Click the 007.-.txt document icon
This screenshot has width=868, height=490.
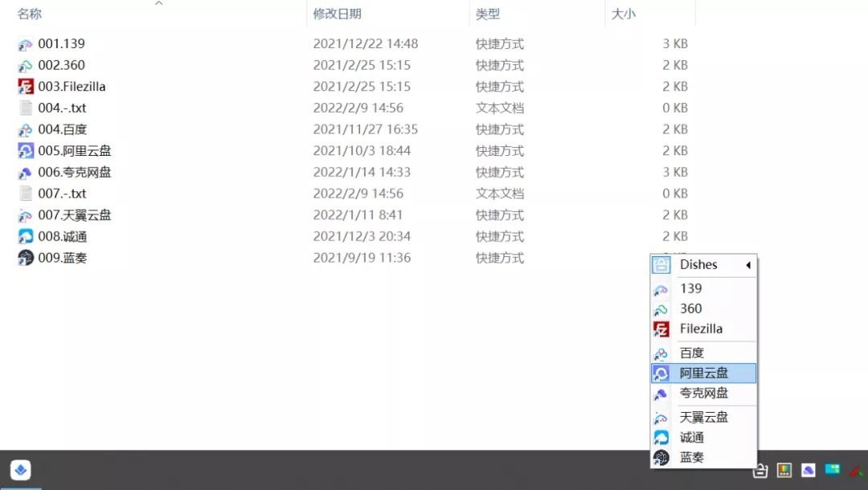26,194
